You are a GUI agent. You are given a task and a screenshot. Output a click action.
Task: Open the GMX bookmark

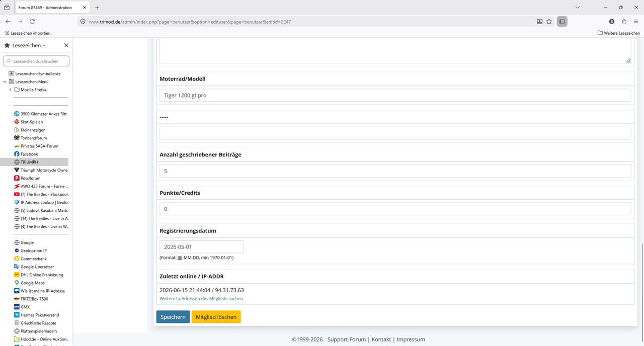[x=22, y=307]
